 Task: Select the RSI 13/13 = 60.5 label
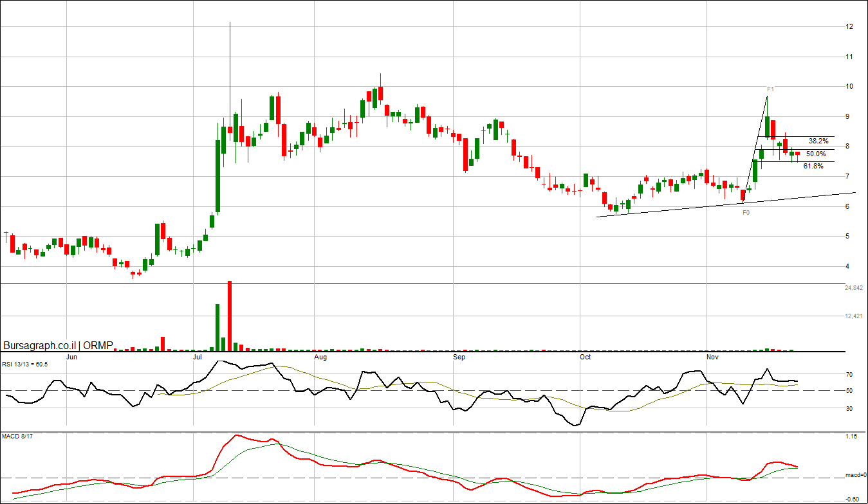point(25,364)
